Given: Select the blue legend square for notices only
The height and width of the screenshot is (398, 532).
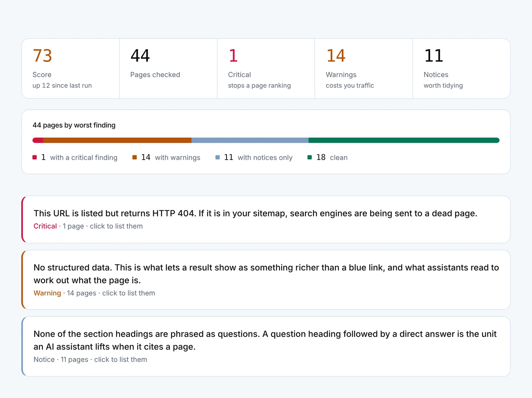Looking at the screenshot, I should tap(217, 157).
